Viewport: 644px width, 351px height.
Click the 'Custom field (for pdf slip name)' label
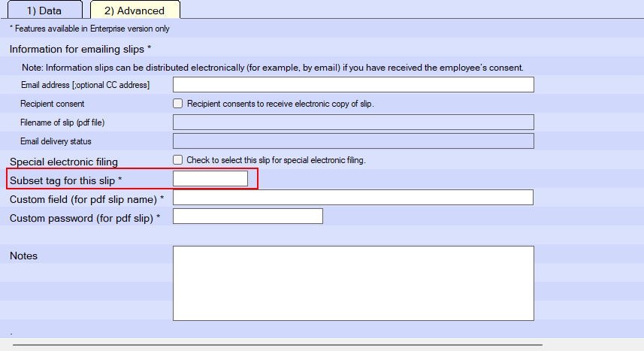click(x=86, y=199)
